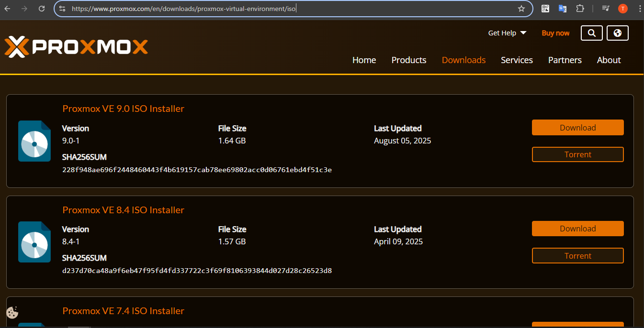Image resolution: width=644 pixels, height=328 pixels.
Task: Expand the Get Help dropdown
Action: [x=507, y=33]
